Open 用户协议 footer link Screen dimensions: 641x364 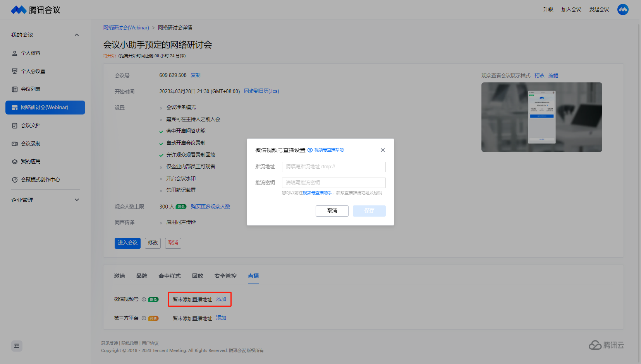[x=150, y=343]
